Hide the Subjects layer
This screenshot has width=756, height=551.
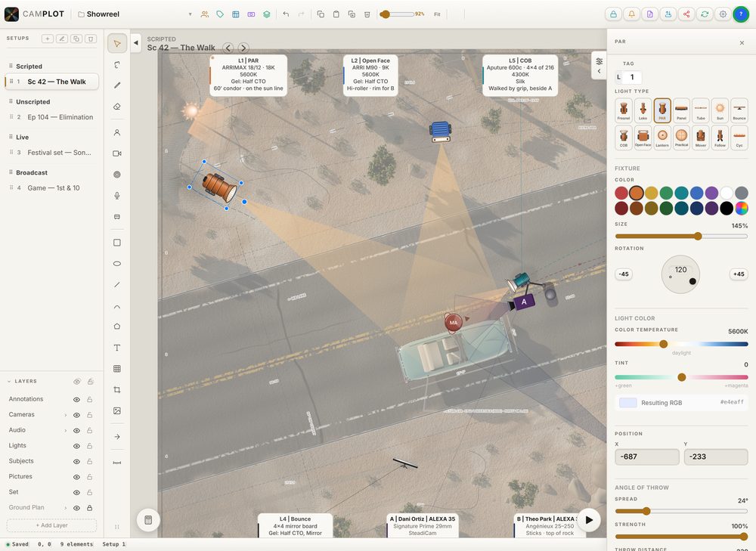76,461
